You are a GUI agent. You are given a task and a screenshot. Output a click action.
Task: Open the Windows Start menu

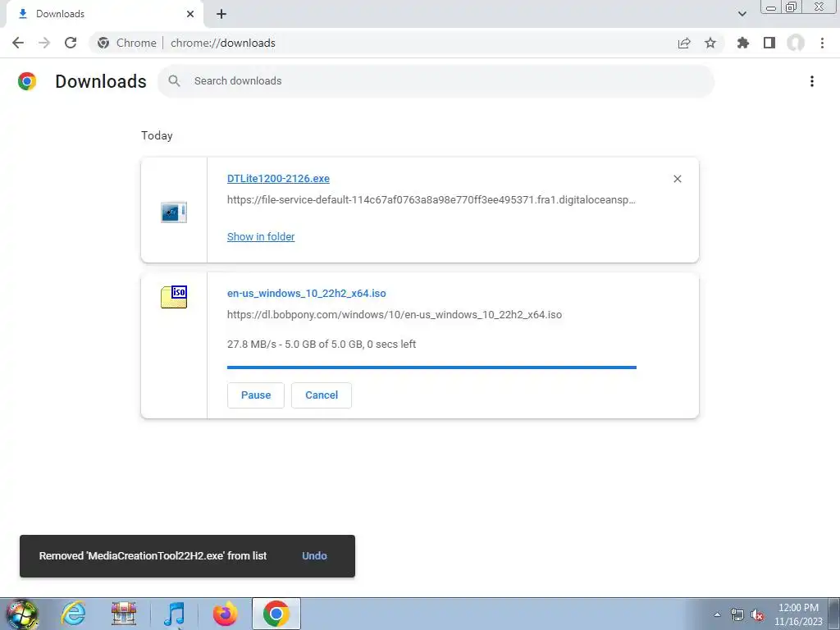[x=21, y=614]
